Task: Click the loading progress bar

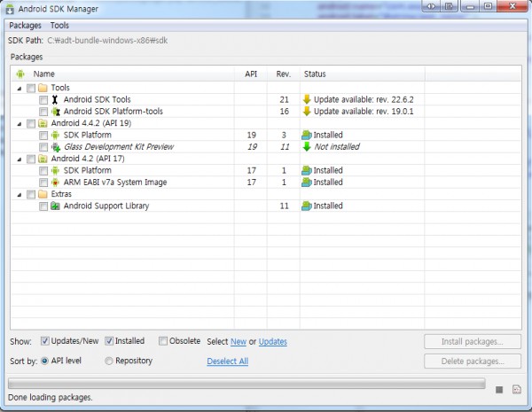Action: pyautogui.click(x=246, y=384)
